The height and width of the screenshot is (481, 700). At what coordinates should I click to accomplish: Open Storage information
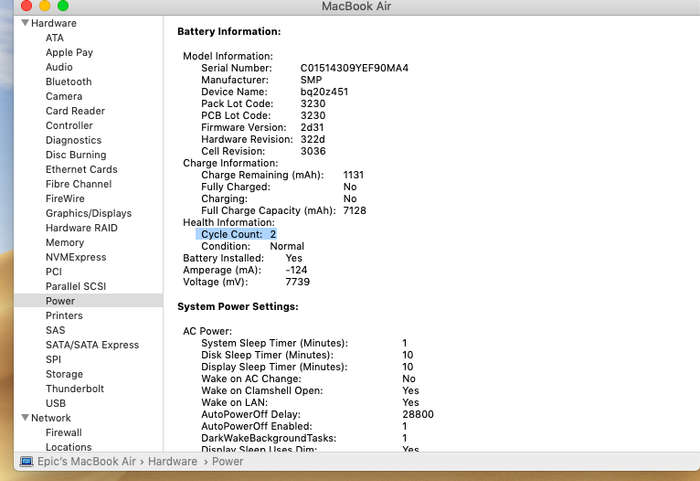(x=64, y=374)
